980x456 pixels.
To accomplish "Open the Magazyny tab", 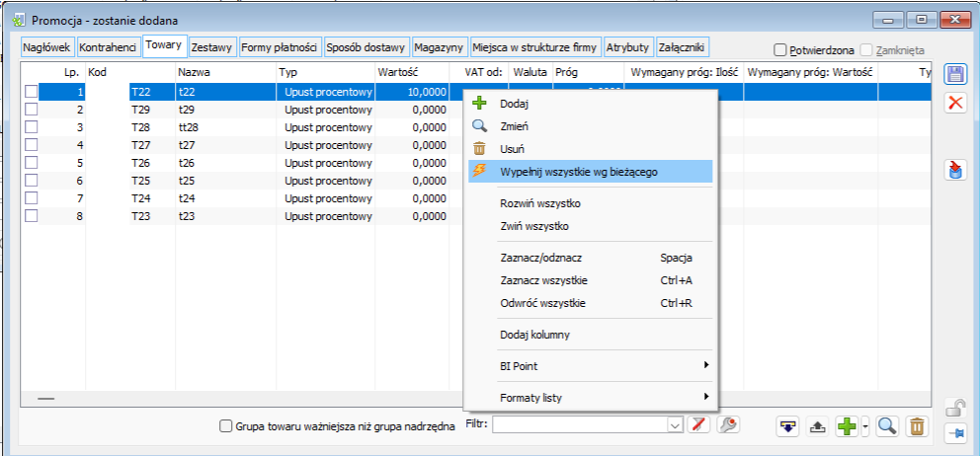I will pyautogui.click(x=439, y=46).
